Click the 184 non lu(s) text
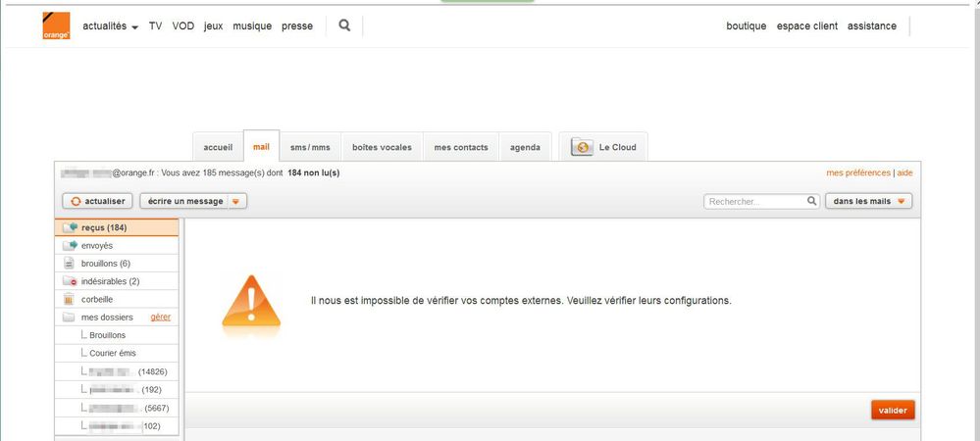This screenshot has width=980, height=441. click(x=314, y=172)
